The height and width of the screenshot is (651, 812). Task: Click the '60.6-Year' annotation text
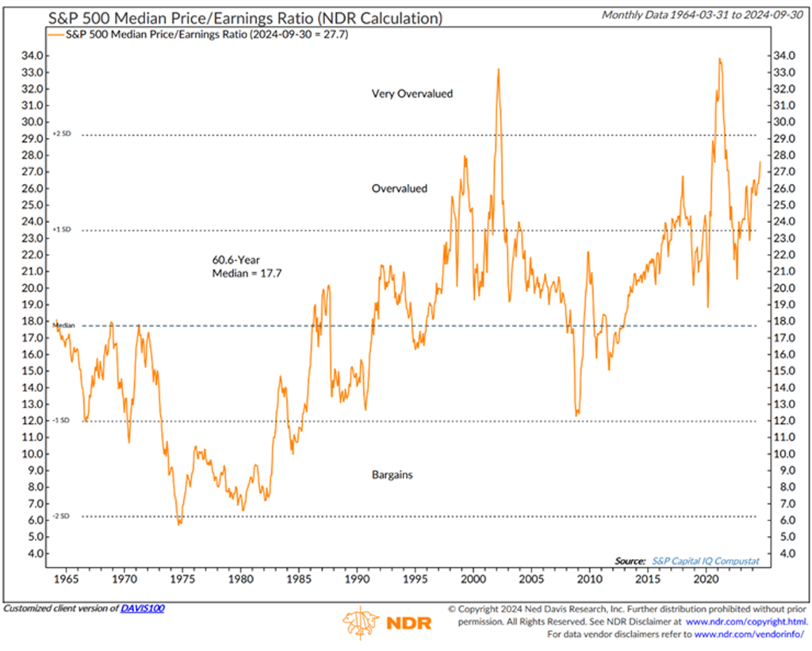tap(236, 260)
